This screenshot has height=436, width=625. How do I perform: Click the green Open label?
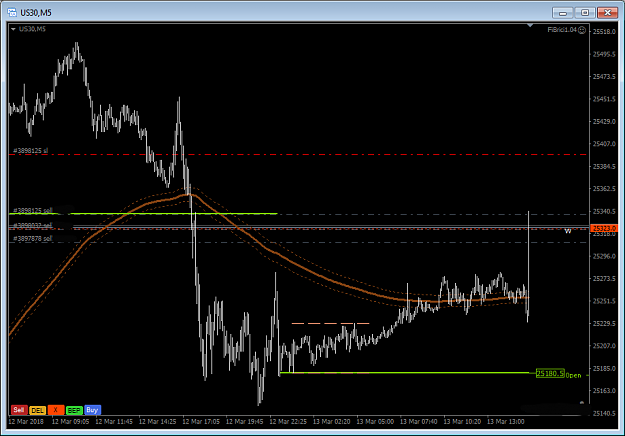[x=573, y=375]
